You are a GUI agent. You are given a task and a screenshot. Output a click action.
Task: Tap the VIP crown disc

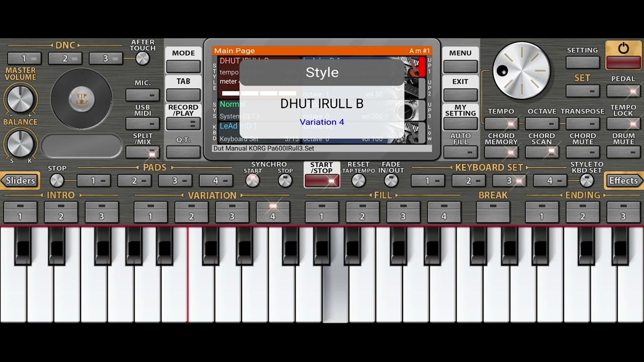point(81,98)
